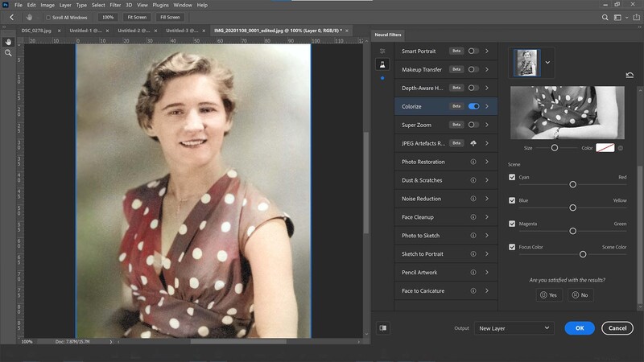This screenshot has width=644, height=362.
Task: Close the IMG_20201108_0001_edited.jpg tab
Action: [x=347, y=31]
